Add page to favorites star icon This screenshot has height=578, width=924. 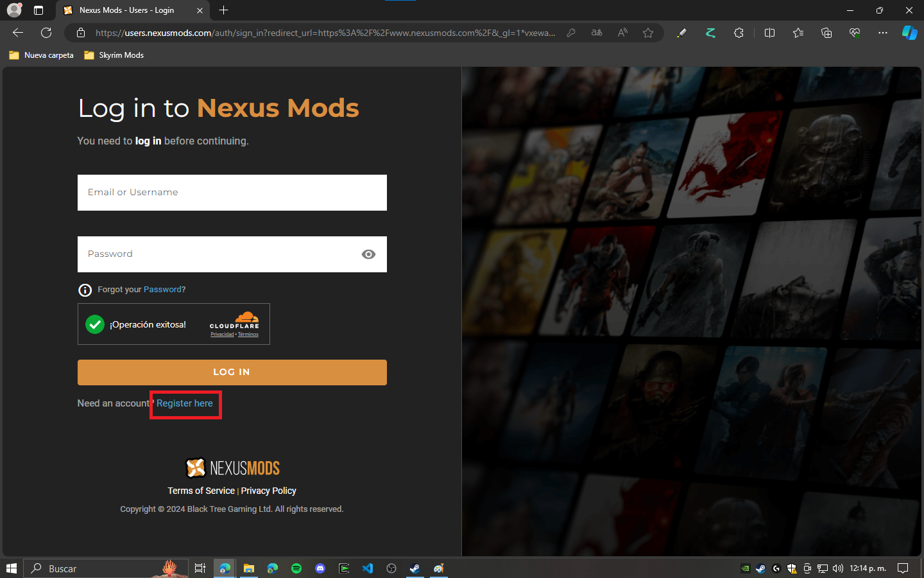coord(648,33)
